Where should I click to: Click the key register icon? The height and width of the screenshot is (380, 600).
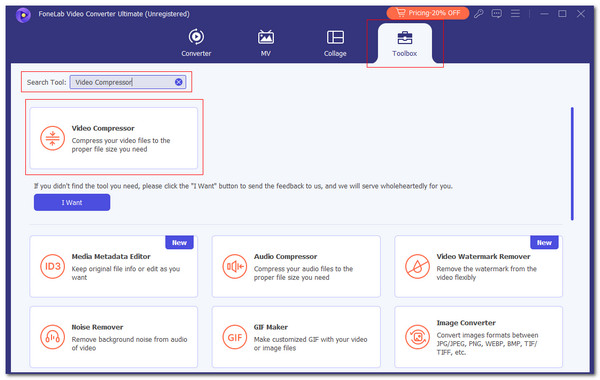click(478, 14)
